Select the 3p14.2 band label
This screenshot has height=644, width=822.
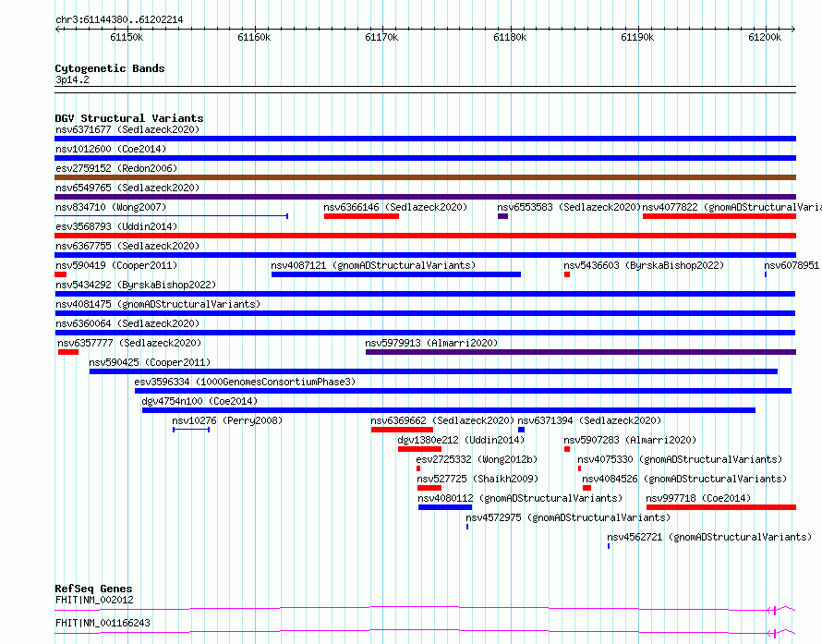click(72, 79)
